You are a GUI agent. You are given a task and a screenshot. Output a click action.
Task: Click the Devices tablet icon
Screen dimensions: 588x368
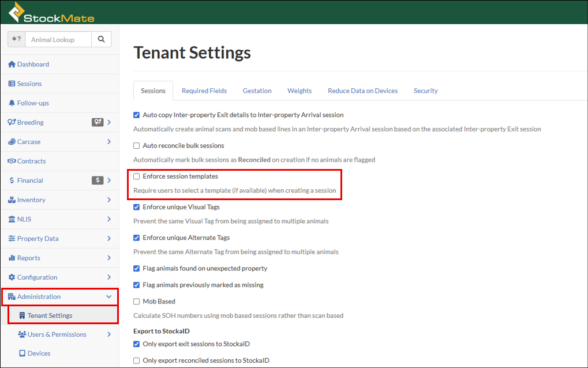click(x=22, y=354)
